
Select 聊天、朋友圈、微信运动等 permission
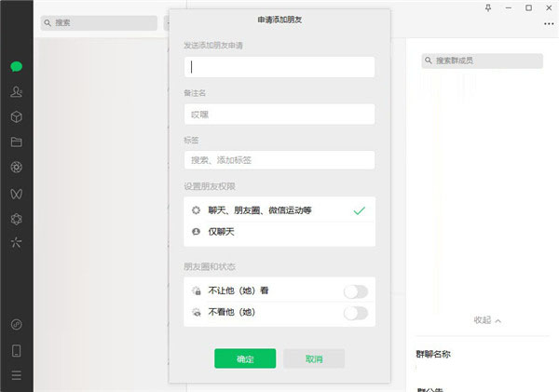(279, 210)
